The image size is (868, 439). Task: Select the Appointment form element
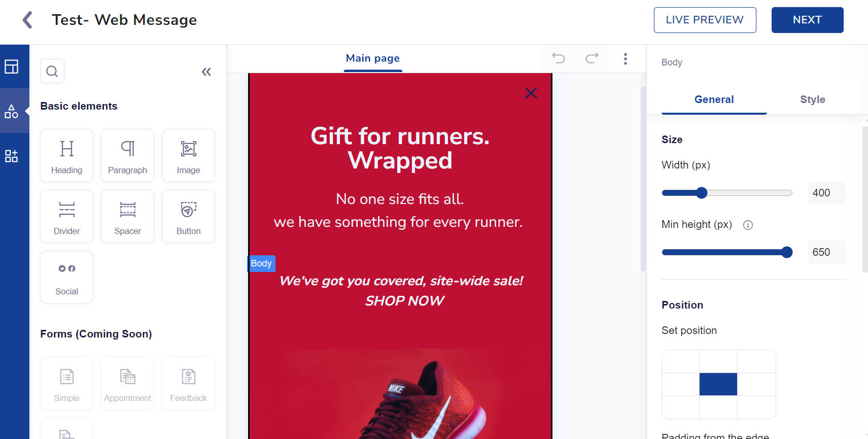(x=127, y=383)
